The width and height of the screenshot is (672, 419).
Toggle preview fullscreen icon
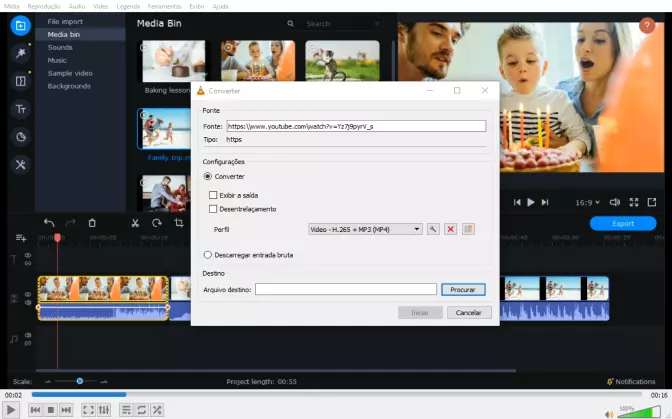[x=634, y=202]
